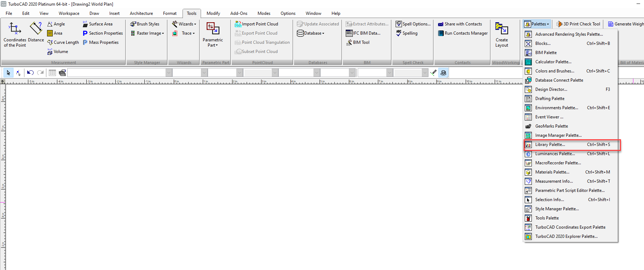Viewport: 644px width, 270px height.
Task: Expand the Trace dropdown
Action: point(184,33)
